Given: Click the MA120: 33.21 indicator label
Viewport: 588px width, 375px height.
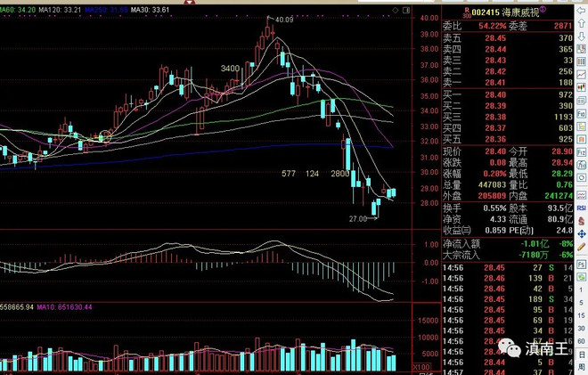Looking at the screenshot, I should [60, 10].
